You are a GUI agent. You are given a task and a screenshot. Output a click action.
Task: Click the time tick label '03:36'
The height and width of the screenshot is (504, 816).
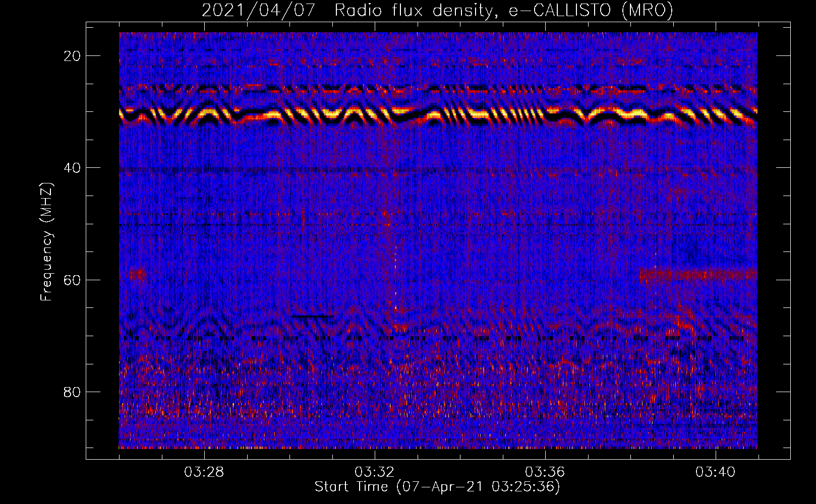(x=545, y=472)
